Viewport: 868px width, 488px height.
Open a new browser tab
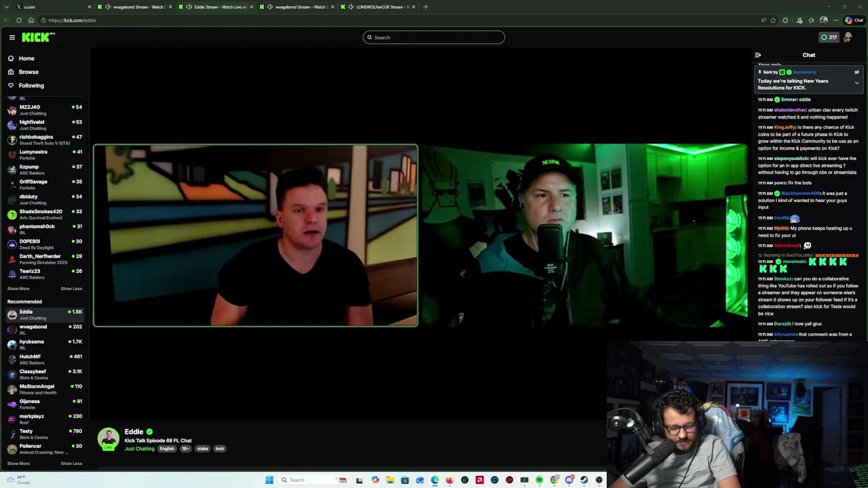point(425,7)
